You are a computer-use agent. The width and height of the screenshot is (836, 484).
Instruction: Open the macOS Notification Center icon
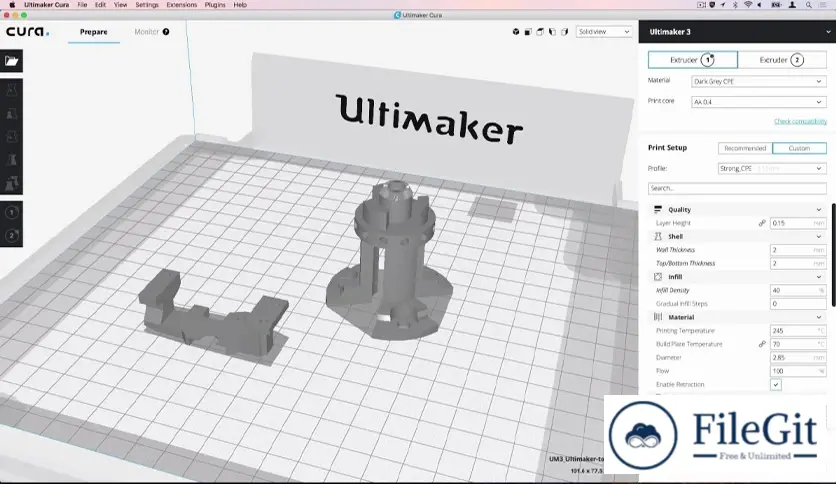pyautogui.click(x=824, y=5)
